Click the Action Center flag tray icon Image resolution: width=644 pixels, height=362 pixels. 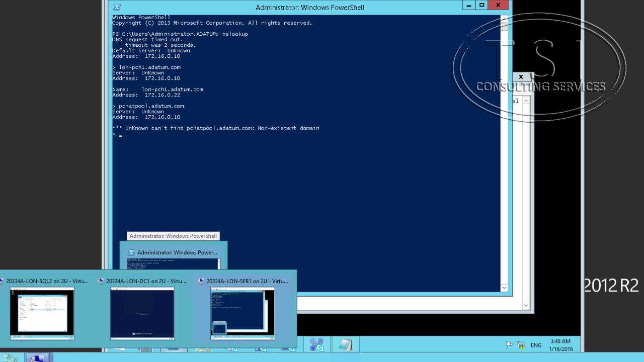509,345
